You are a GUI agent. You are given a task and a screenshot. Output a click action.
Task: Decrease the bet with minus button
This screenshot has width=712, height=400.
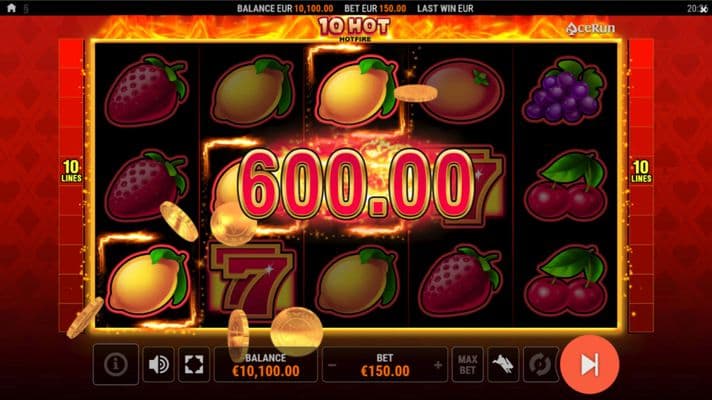332,365
